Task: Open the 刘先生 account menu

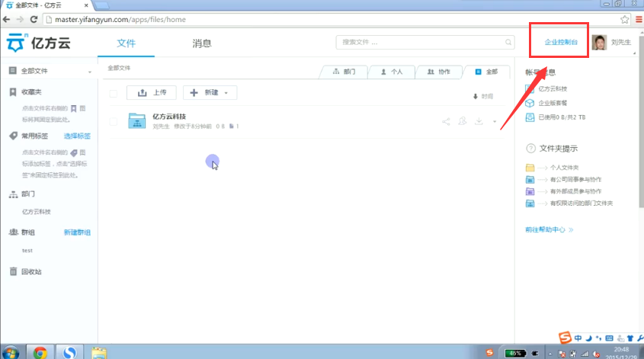Action: (621, 43)
